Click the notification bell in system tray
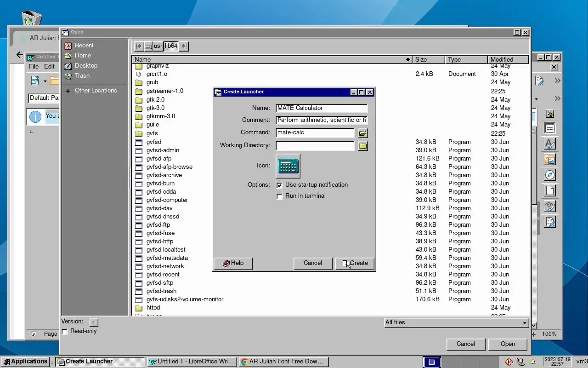This screenshot has width=588, height=368. (533, 362)
